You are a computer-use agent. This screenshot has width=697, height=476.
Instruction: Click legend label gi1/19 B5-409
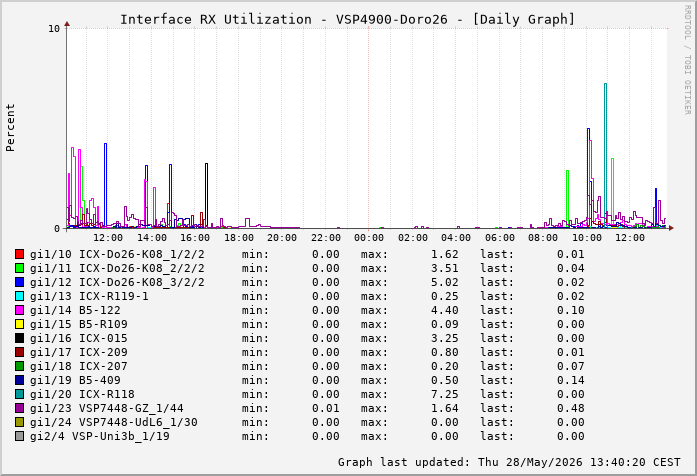pos(75,380)
